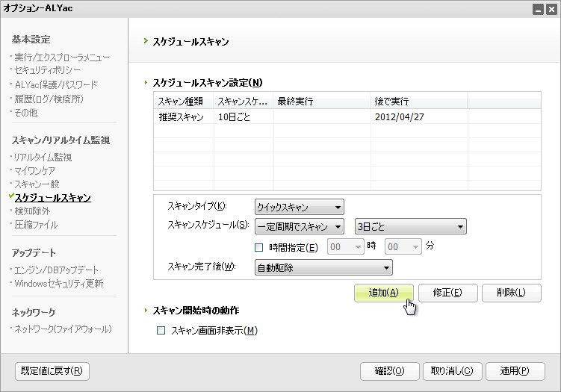Select スケジュールスキャン in the sidebar
Viewport: 561px width, 392px height.
click(52, 198)
